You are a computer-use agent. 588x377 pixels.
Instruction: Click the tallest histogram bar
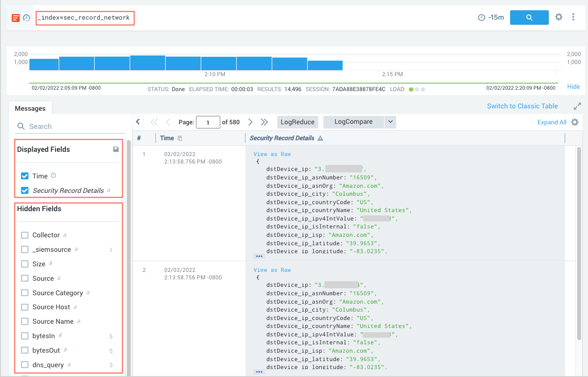click(147, 63)
